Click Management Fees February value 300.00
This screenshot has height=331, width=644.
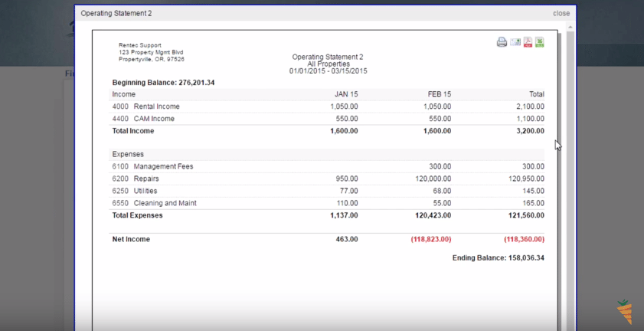(x=440, y=166)
